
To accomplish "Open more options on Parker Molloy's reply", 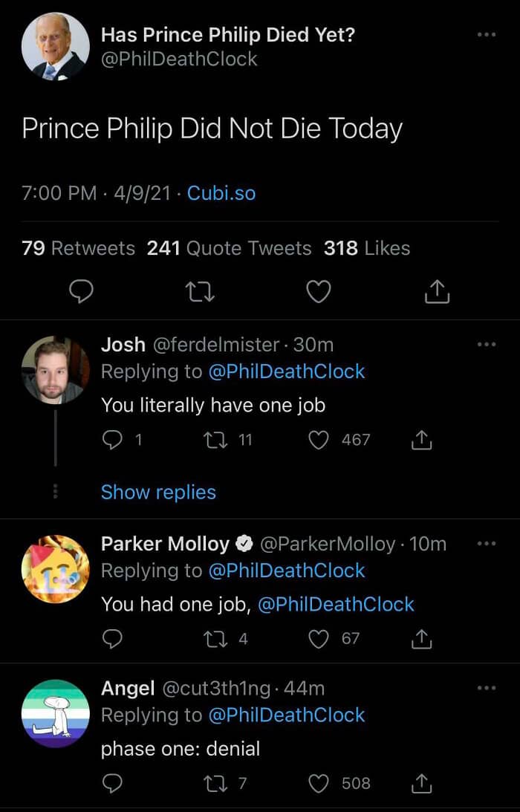I will click(486, 543).
